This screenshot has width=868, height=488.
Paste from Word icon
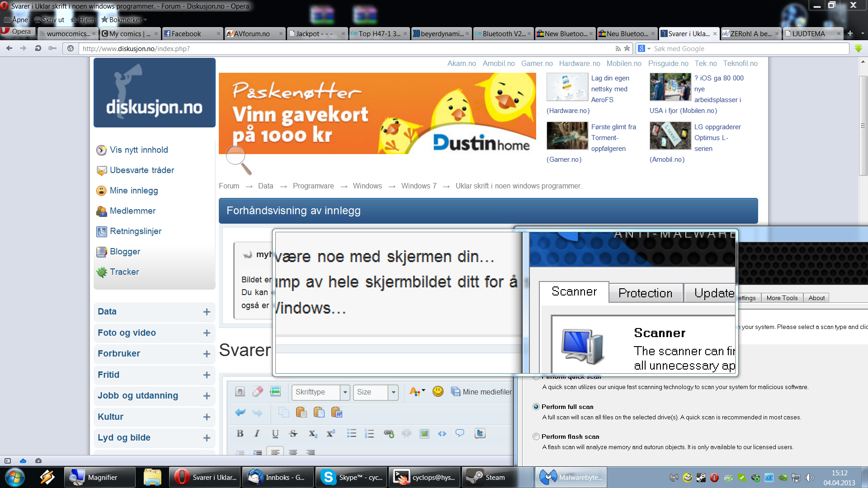(x=336, y=412)
